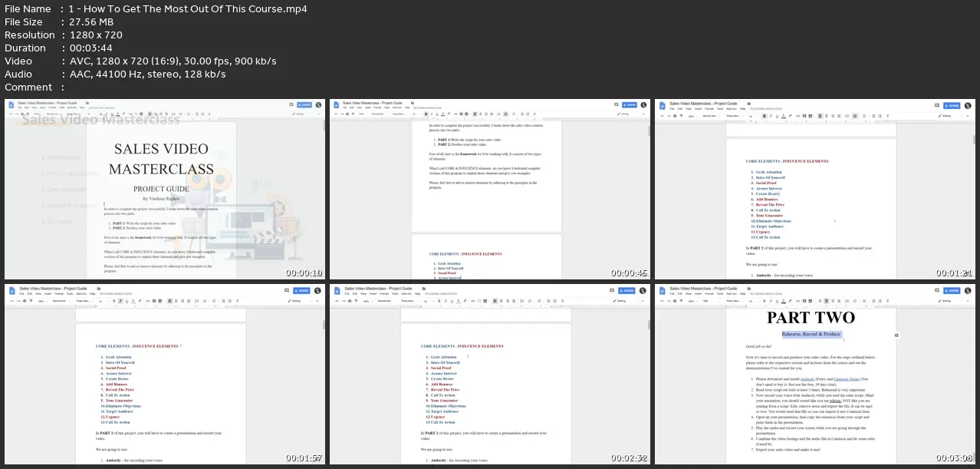Click SALES VIDEO MASTERCLASS heading in first thumbnail

coord(162,159)
